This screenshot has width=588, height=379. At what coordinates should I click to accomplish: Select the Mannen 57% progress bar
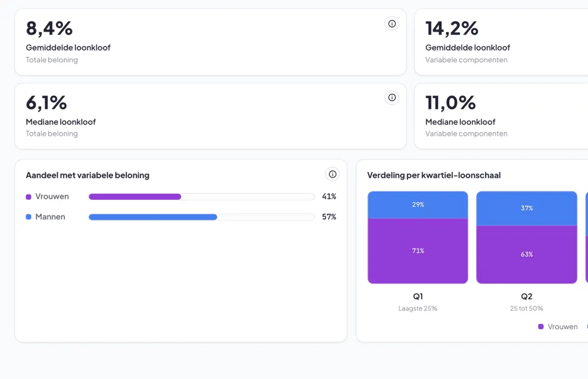202,217
